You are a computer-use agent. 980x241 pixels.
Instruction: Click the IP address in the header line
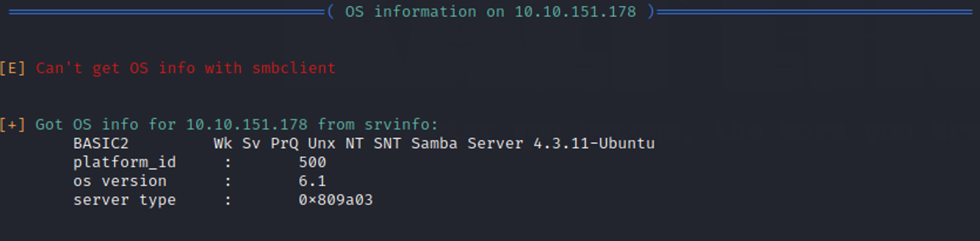click(575, 12)
